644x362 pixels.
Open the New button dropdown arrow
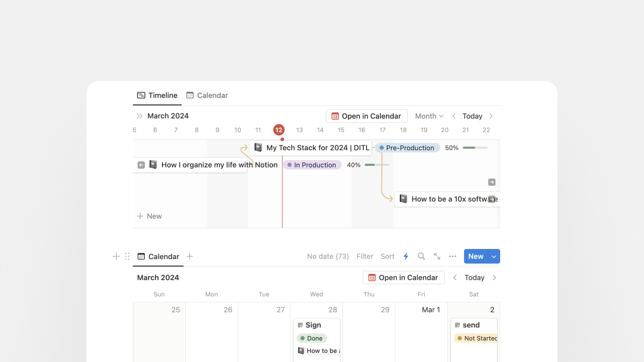point(494,256)
